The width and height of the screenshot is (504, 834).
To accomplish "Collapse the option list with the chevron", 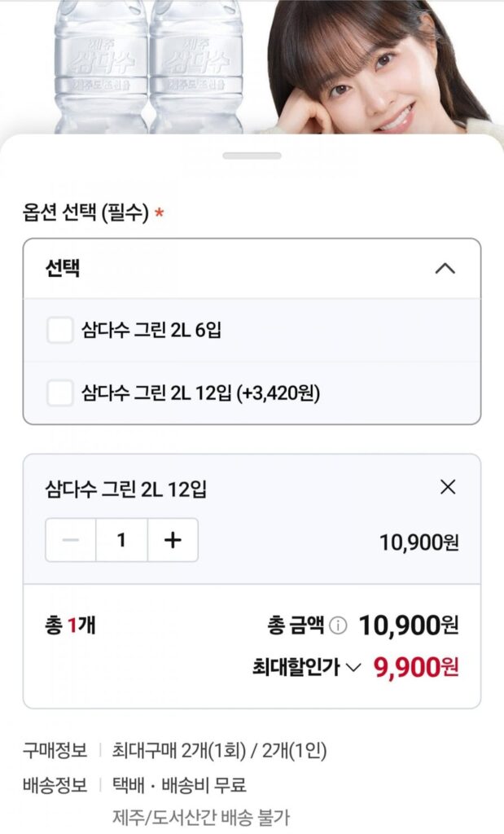I will tap(445, 269).
